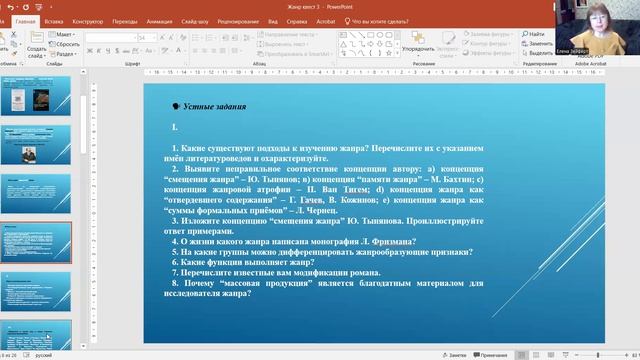Choose the rectangle shape in gallery
The image size is (640, 360).
pos(371,35)
